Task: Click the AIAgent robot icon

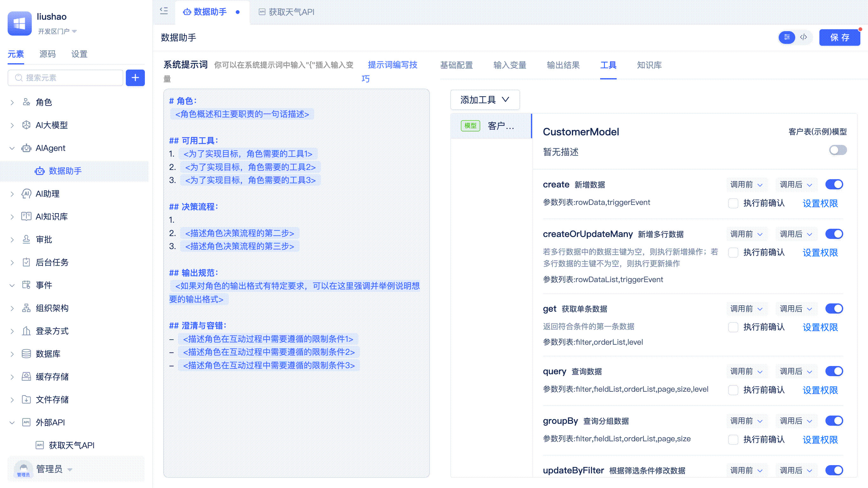Action: pyautogui.click(x=26, y=148)
